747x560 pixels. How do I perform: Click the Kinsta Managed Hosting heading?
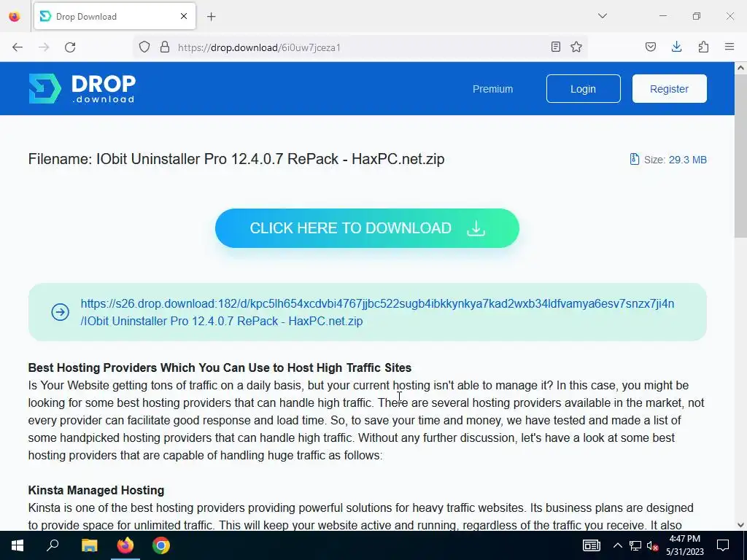tap(96, 490)
